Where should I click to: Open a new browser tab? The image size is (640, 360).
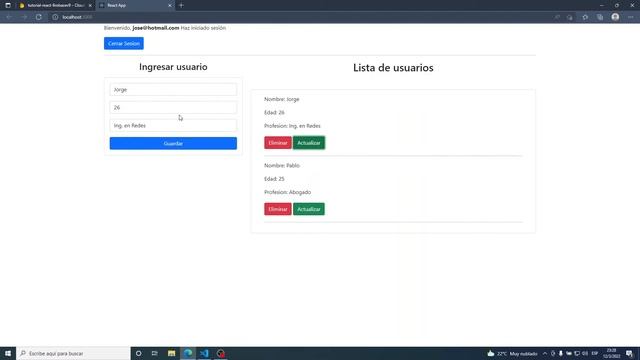[181, 5]
